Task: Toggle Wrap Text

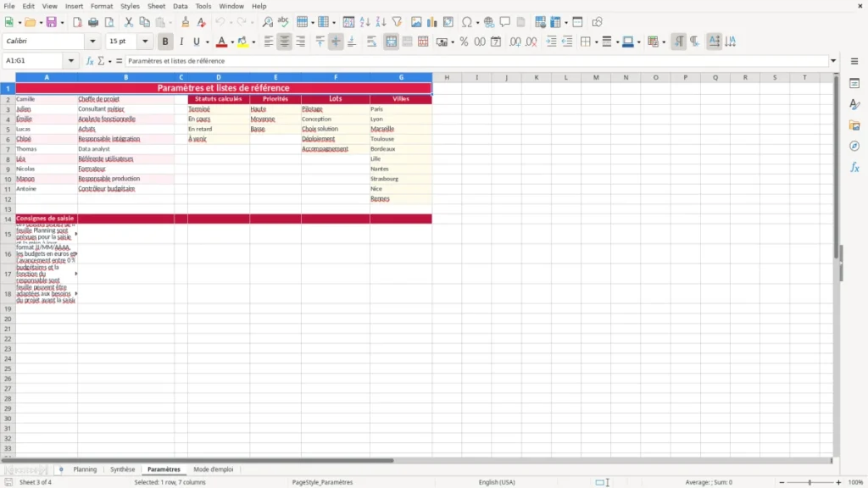Action: click(371, 42)
